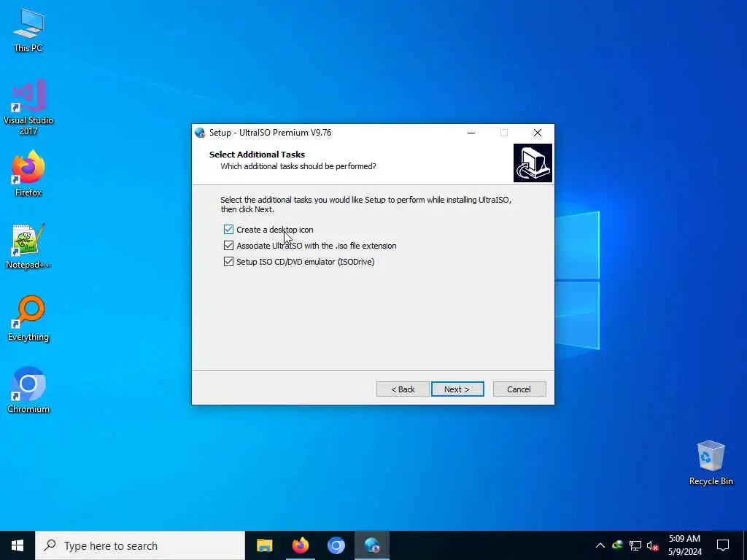
Task: Click the taskbar search box
Action: coord(140,545)
